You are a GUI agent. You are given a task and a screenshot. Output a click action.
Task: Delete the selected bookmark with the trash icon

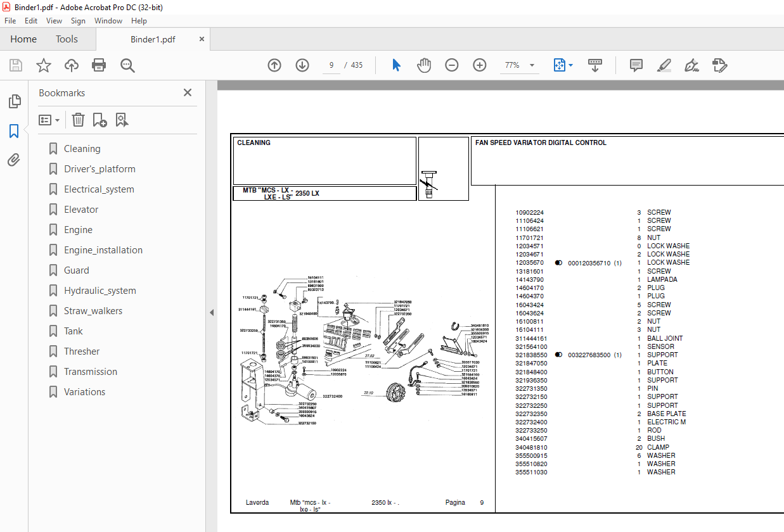pyautogui.click(x=78, y=120)
